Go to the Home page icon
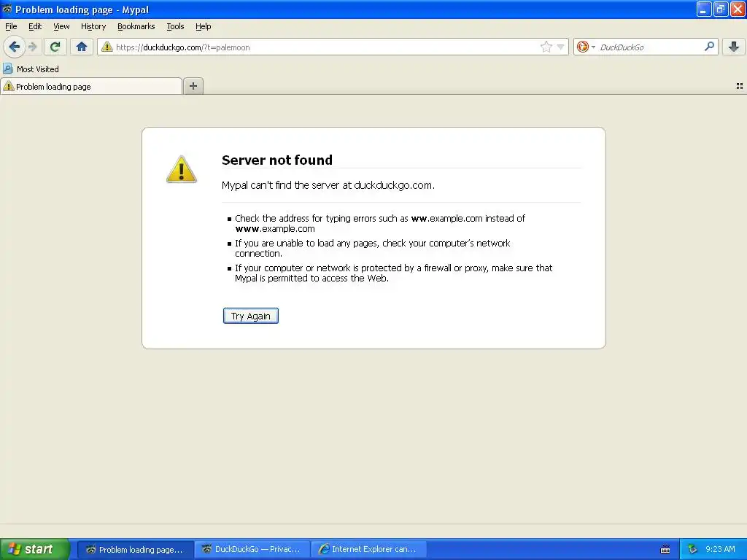The image size is (747, 560). click(x=82, y=47)
